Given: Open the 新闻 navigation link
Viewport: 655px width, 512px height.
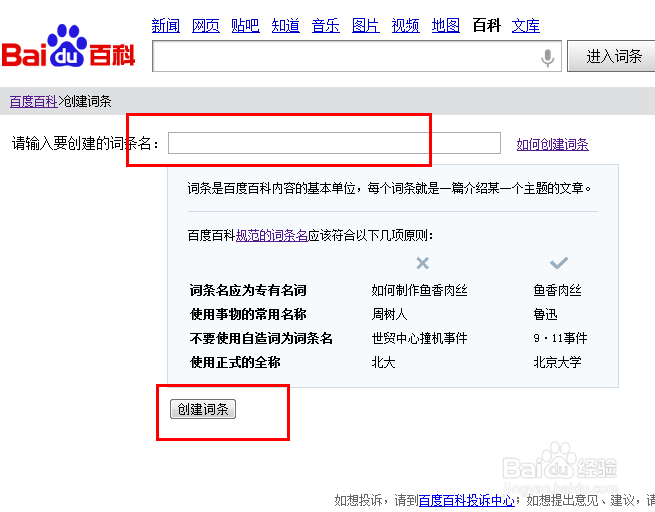Looking at the screenshot, I should (165, 25).
